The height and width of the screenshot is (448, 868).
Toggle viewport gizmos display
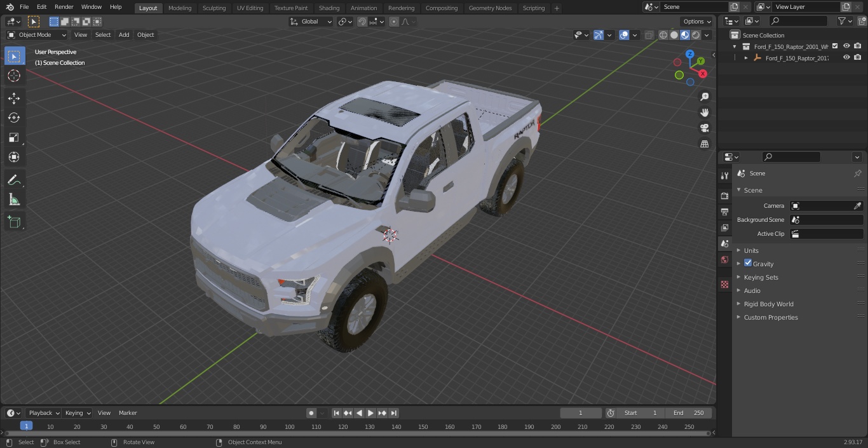point(599,35)
